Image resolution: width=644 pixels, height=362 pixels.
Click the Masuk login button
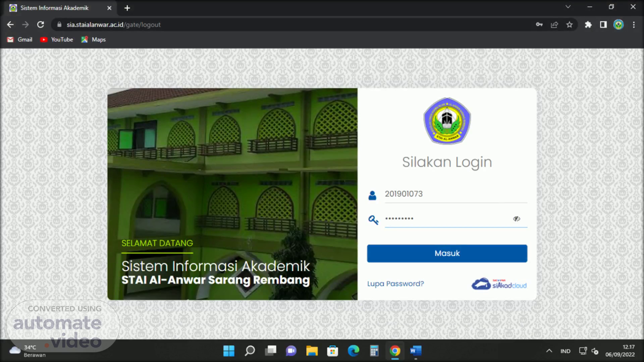[x=447, y=253]
